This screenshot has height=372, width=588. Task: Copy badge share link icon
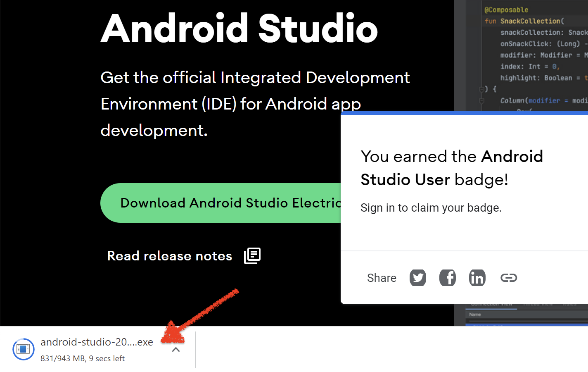[509, 278]
